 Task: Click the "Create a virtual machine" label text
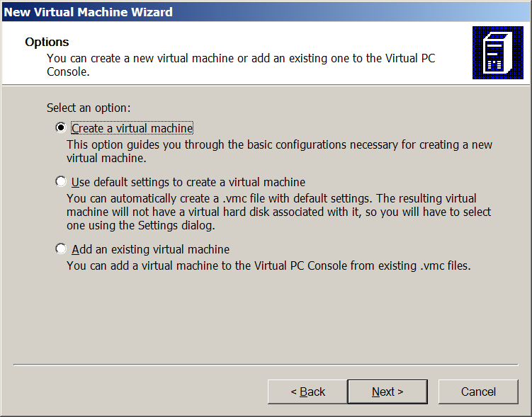132,128
